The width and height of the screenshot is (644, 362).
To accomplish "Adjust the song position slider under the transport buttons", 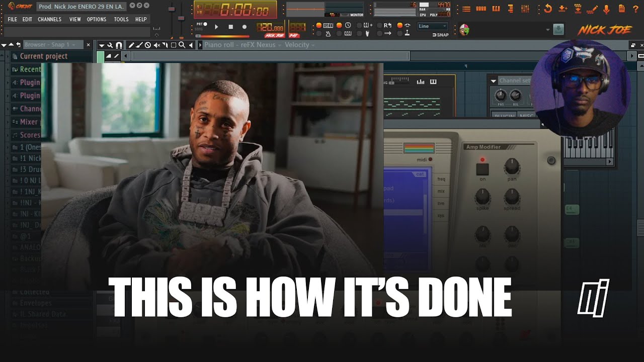I will coord(222,36).
